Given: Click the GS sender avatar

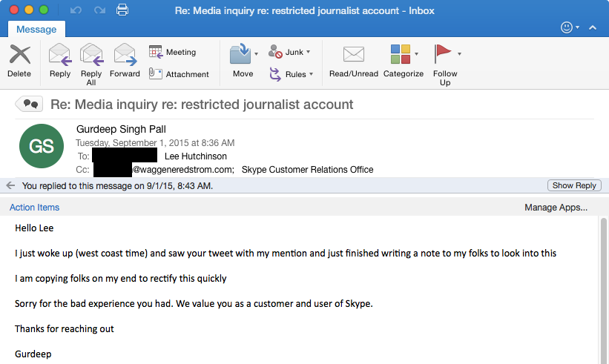Looking at the screenshot, I should (42, 146).
